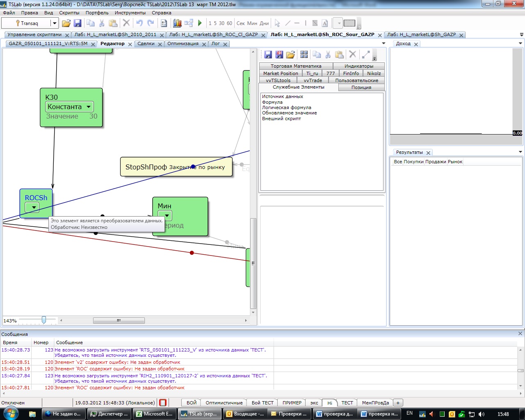Select Источник данных in the elements list
Viewport: 525px width, 420px height.
coord(282,96)
